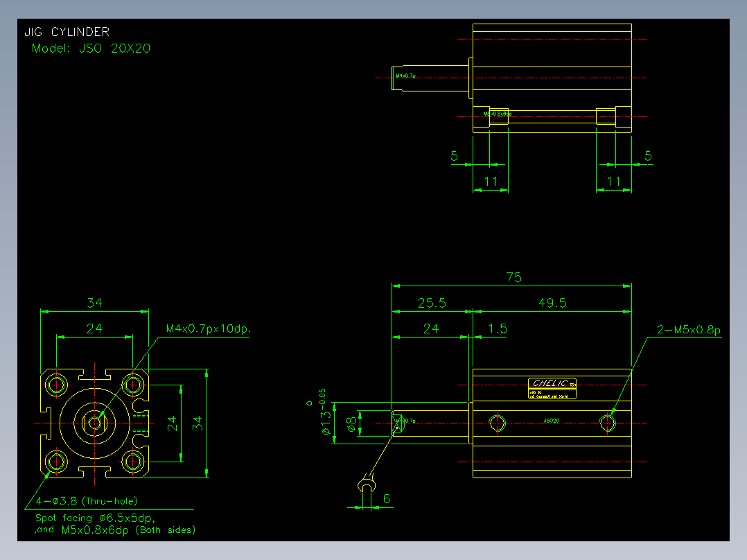Select the "1.5" dimension value
Image resolution: width=747 pixels, height=560 pixels.
coord(498,329)
